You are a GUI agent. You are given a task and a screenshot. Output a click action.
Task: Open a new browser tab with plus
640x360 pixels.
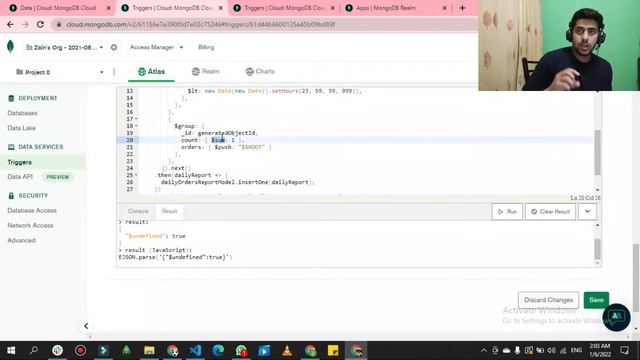[462, 8]
